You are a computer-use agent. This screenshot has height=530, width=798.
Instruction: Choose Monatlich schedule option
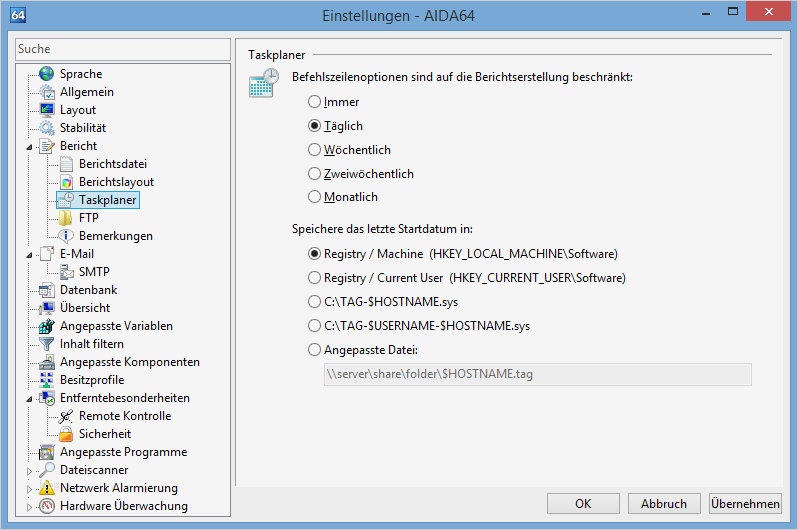point(315,197)
